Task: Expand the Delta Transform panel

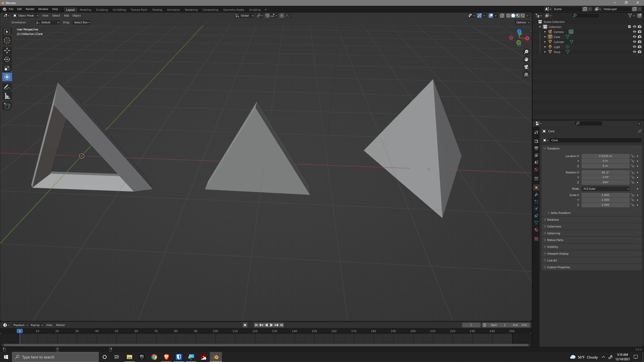Action: pyautogui.click(x=560, y=213)
